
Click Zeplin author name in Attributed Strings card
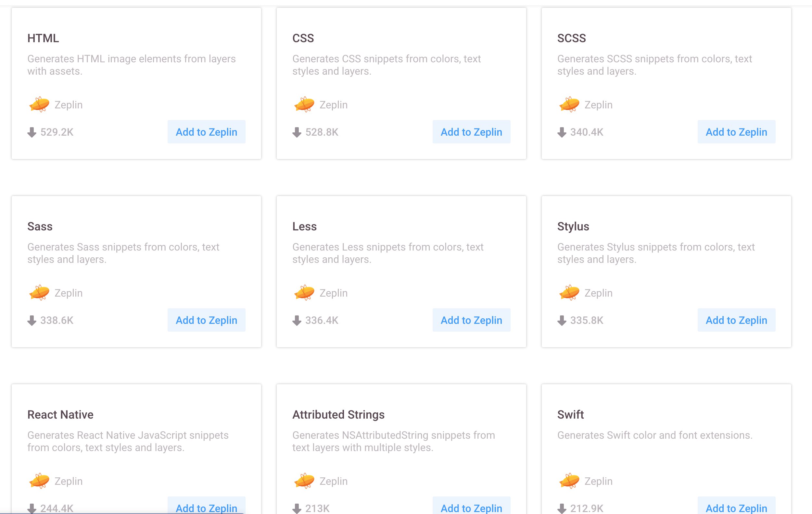coord(334,481)
